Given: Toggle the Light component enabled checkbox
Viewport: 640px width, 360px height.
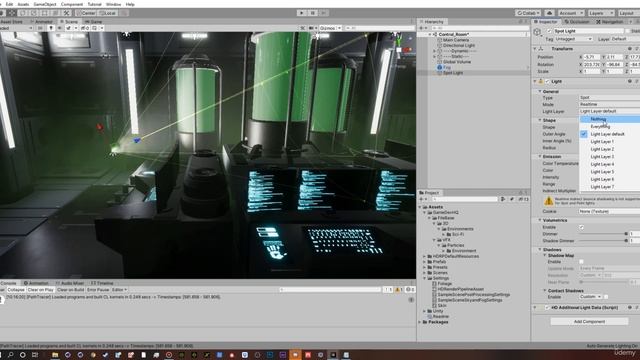Looking at the screenshot, I should point(548,81).
